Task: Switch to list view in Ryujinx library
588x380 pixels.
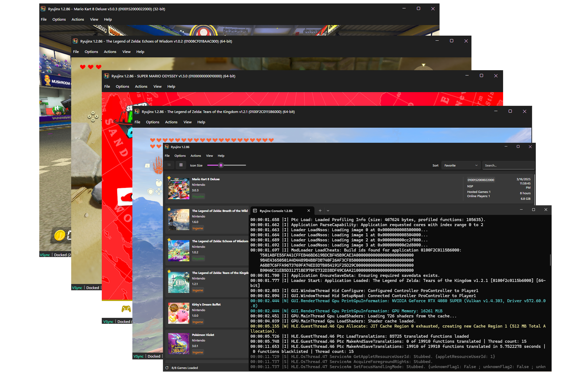Action: 169,165
